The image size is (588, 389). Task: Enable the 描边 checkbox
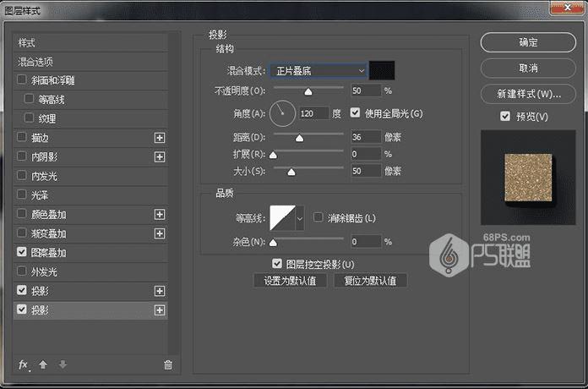pos(22,137)
